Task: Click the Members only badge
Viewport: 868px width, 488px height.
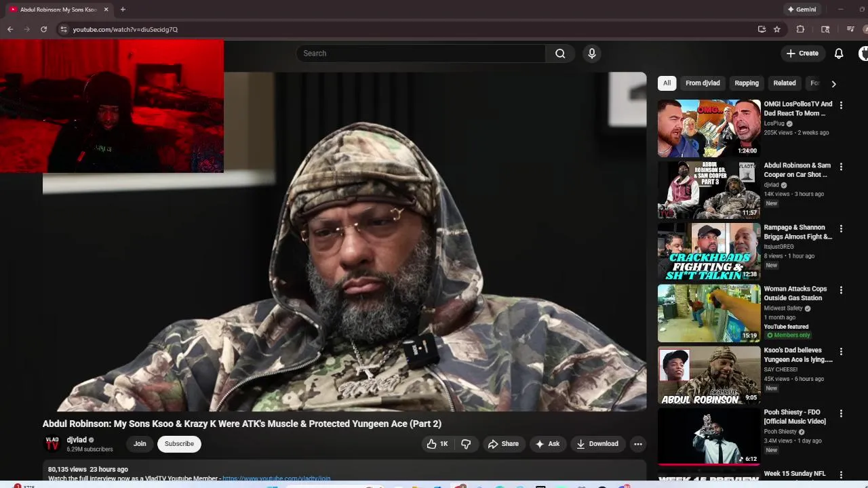Action: point(788,335)
